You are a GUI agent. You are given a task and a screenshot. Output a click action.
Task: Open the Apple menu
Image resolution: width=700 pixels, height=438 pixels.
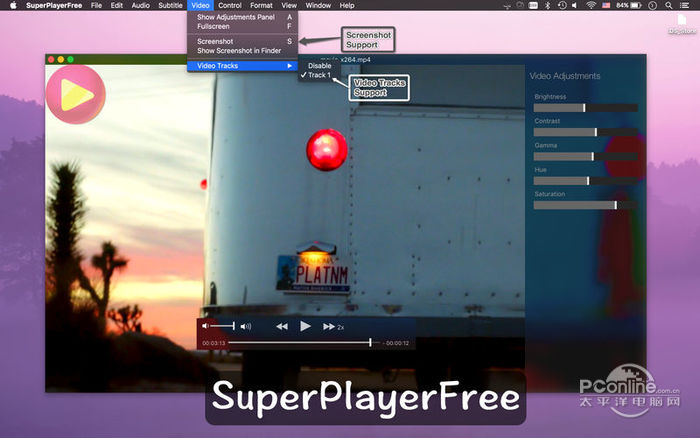[x=13, y=5]
